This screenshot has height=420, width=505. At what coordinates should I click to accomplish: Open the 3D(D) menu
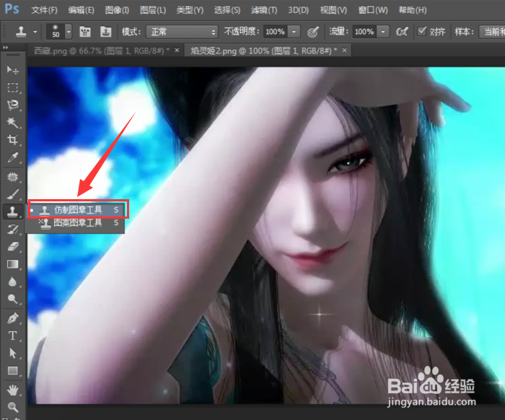[298, 10]
